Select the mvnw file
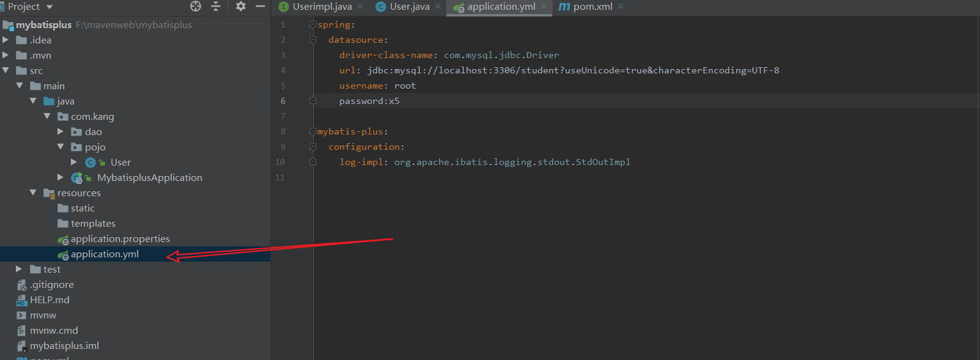This screenshot has height=360, width=980. pyautogui.click(x=43, y=315)
